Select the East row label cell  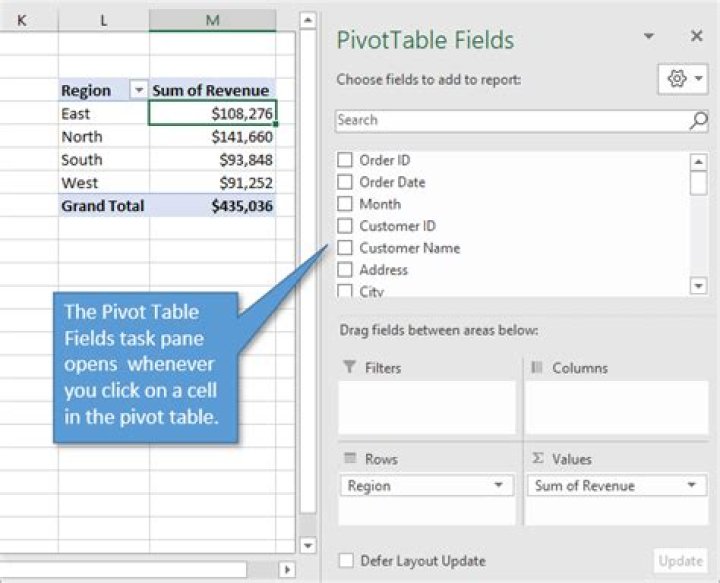[104, 113]
